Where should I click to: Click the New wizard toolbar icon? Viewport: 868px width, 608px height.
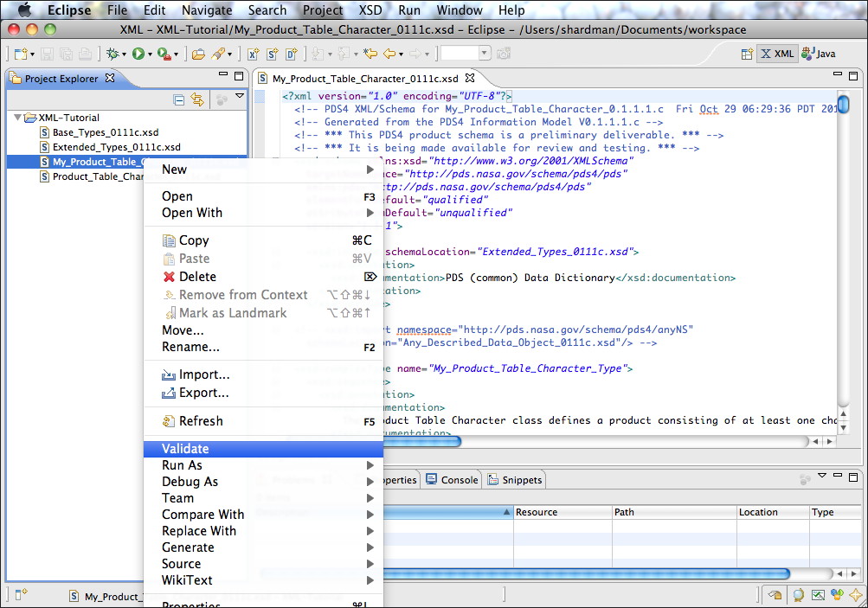21,54
